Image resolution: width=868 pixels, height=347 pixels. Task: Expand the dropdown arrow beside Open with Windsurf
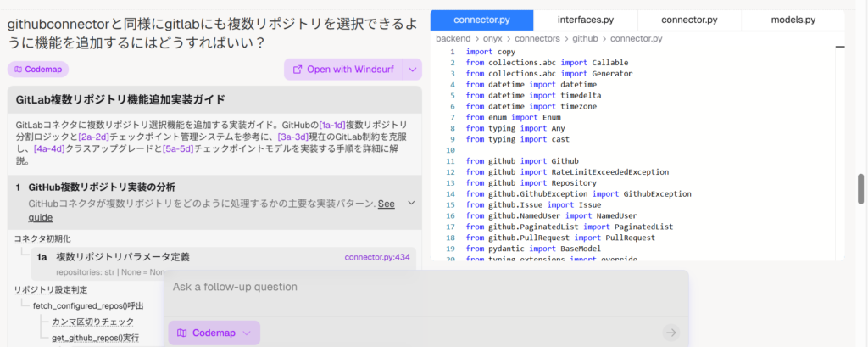[x=412, y=70]
